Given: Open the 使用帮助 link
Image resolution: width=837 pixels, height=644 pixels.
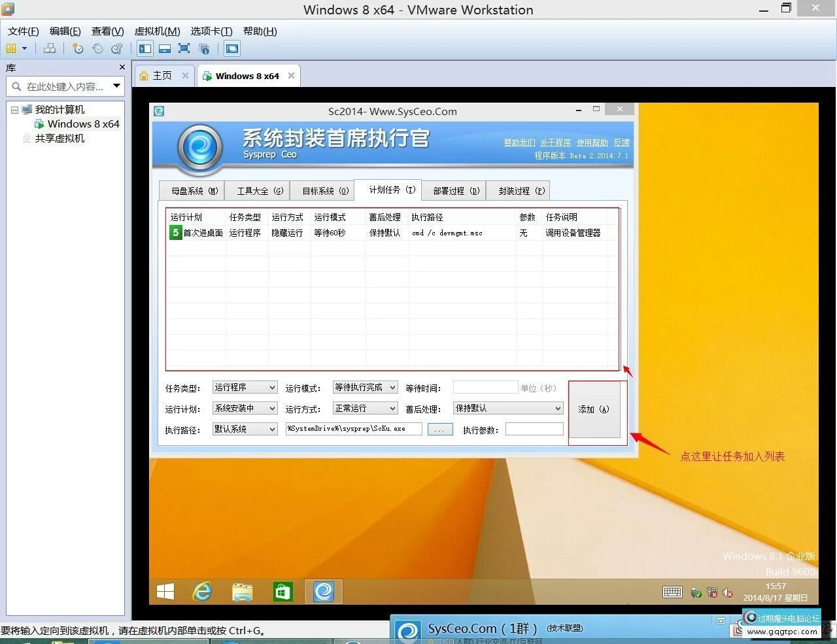Looking at the screenshot, I should pos(592,143).
